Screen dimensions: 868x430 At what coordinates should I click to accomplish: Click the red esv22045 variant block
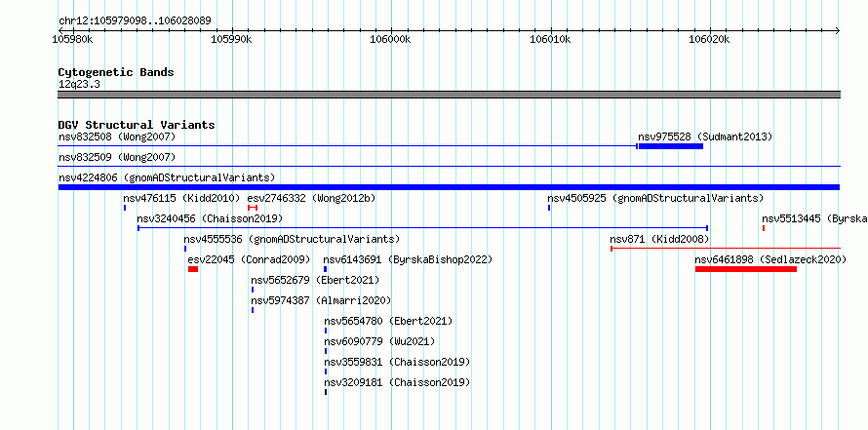point(193,269)
